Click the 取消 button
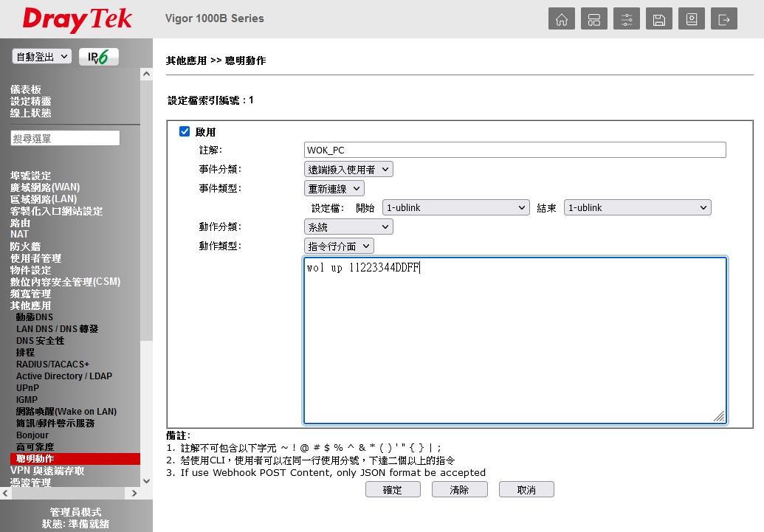The height and width of the screenshot is (532, 764). click(526, 490)
